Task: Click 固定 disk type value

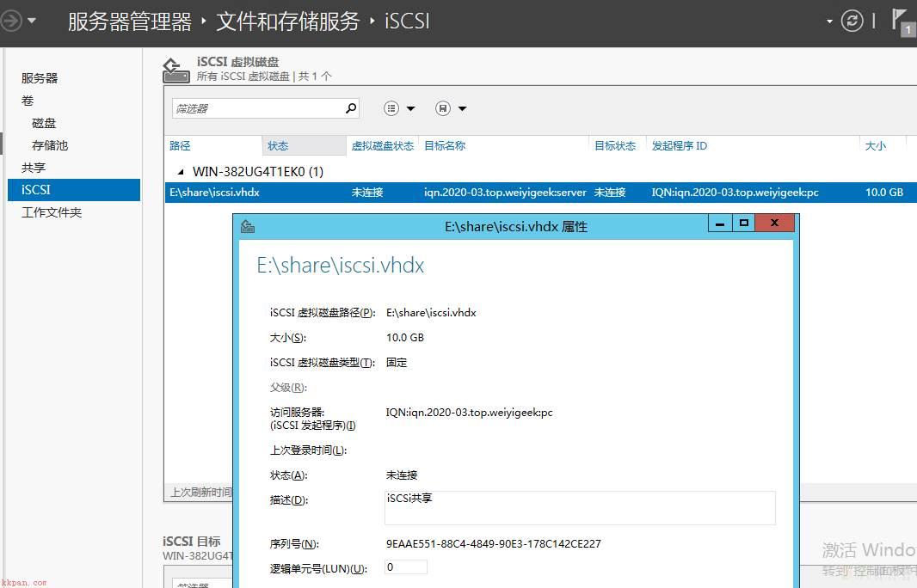Action: pos(397,363)
